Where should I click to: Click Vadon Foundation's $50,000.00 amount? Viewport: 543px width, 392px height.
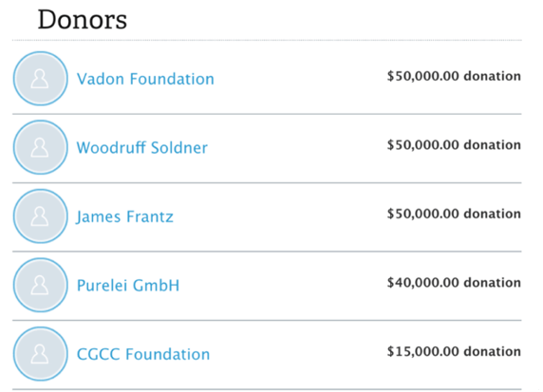pos(422,76)
